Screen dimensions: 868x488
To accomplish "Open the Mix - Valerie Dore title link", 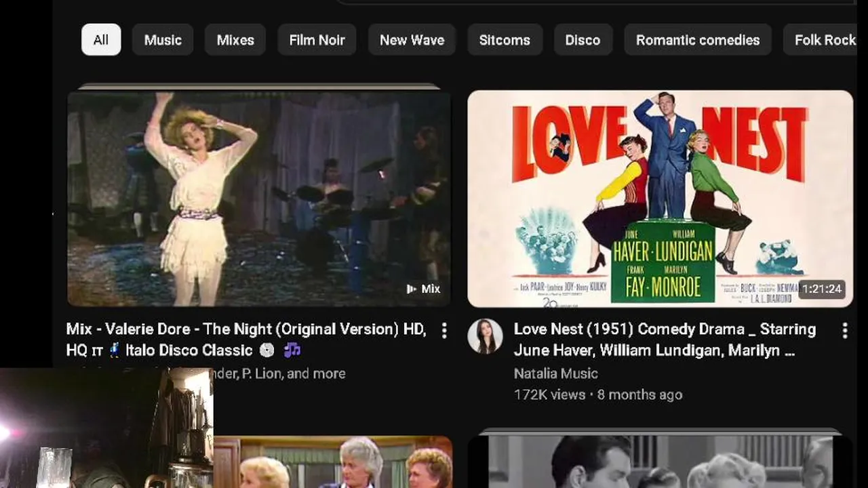I will click(x=246, y=340).
